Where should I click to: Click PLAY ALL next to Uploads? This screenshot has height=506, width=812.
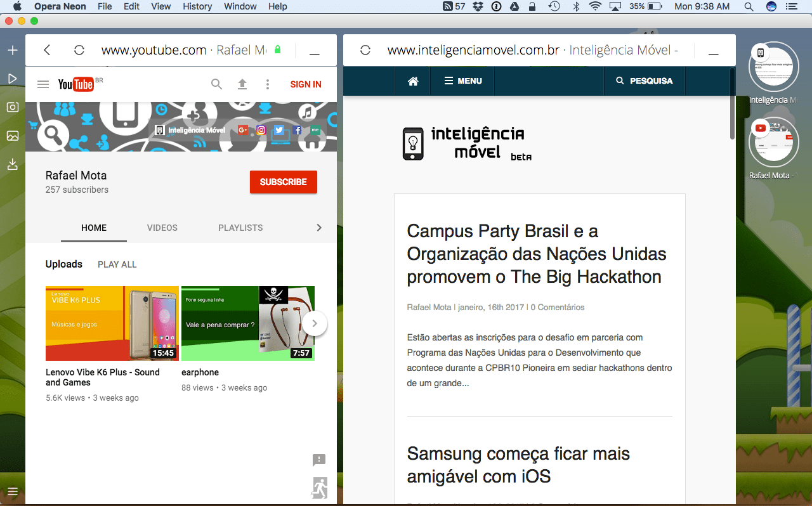pyautogui.click(x=117, y=264)
